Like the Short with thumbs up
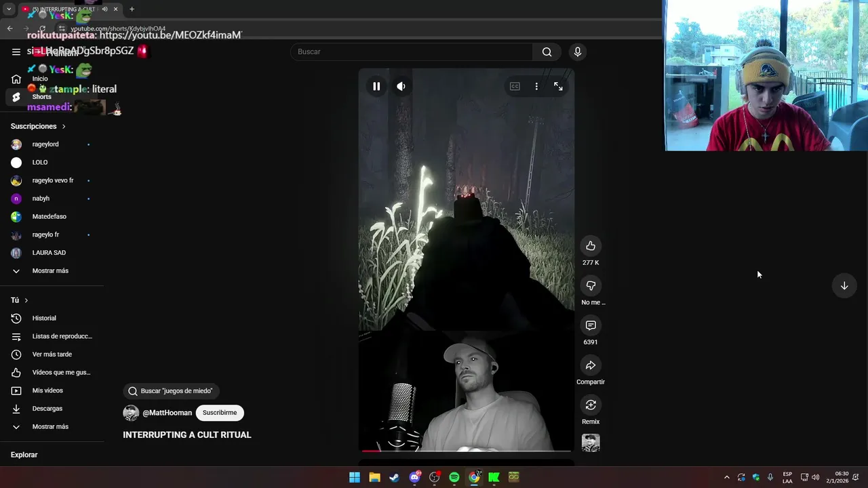 tap(591, 245)
